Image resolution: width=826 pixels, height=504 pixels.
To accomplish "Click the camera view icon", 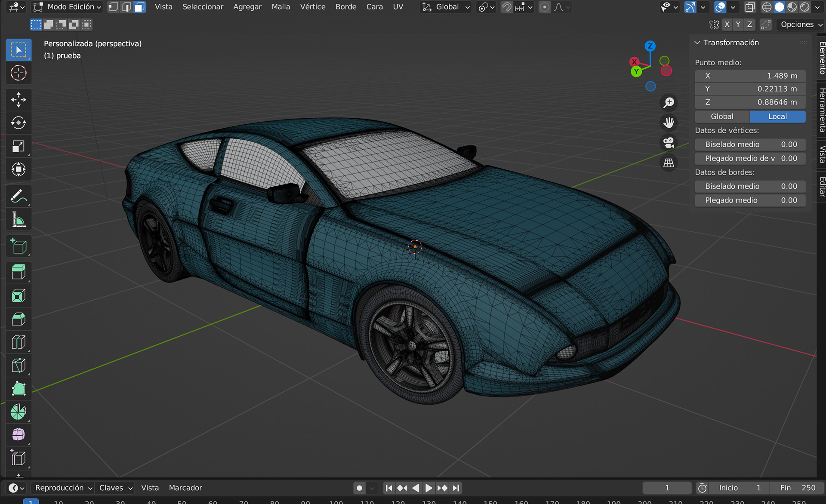I will (669, 143).
